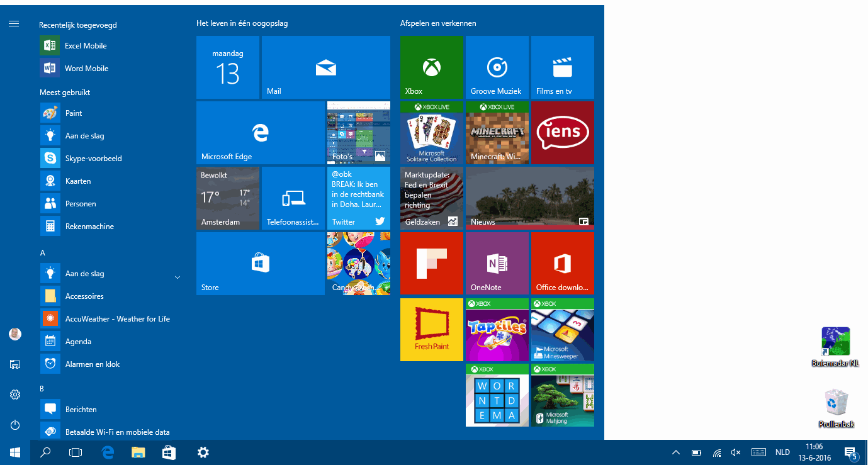Open the Xbox tile
This screenshot has width=868, height=465.
pos(432,67)
